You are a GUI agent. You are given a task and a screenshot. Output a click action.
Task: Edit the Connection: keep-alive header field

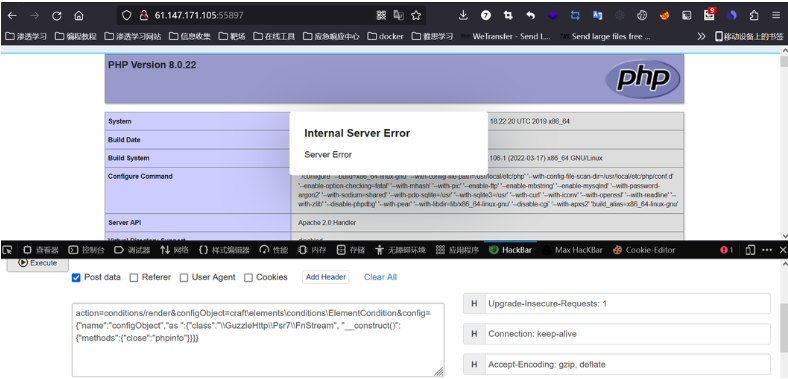pos(628,334)
